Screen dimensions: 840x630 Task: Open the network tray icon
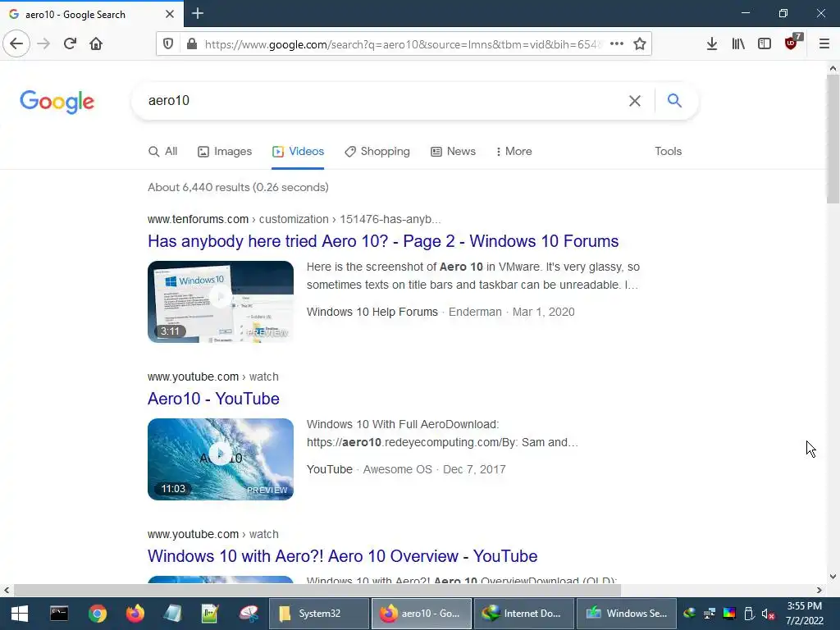click(710, 614)
